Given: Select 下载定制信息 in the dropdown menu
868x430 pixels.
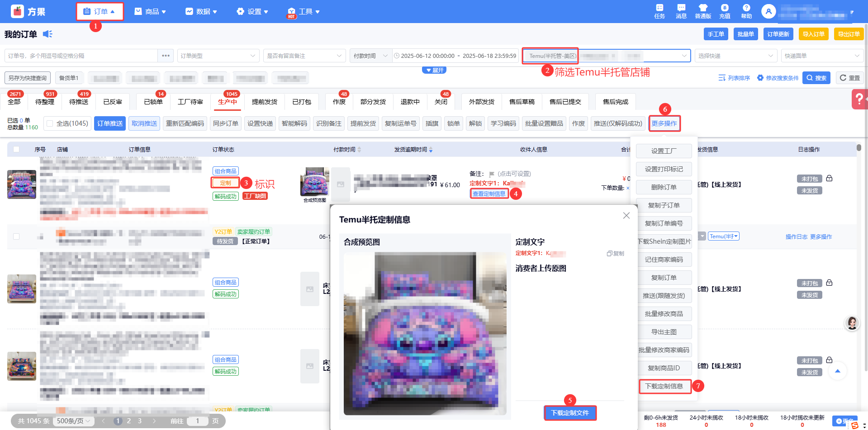Looking at the screenshot, I should (x=664, y=386).
